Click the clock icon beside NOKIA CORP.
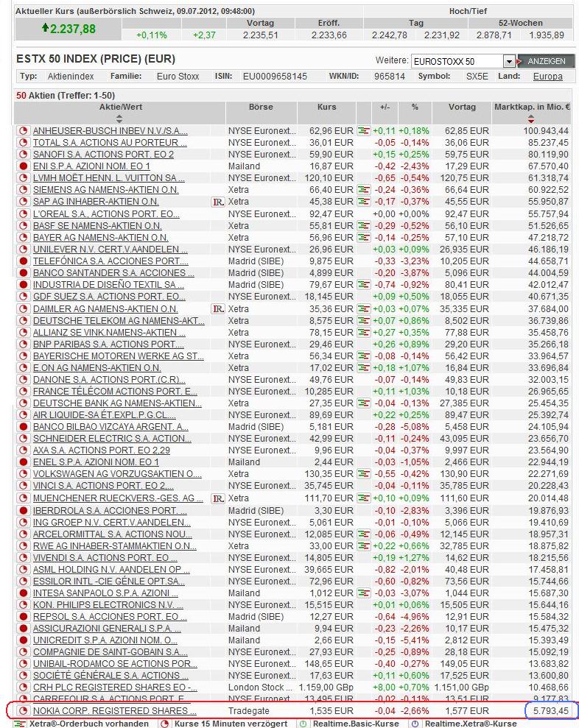This screenshot has height=728, width=579. pyautogui.click(x=24, y=711)
